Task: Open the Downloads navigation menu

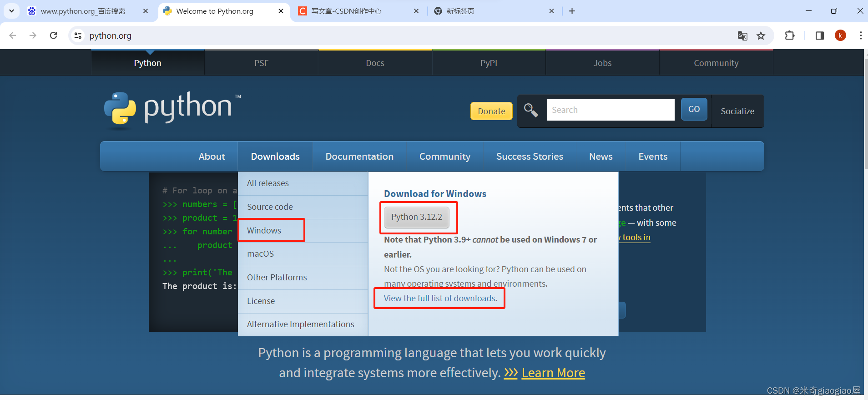Action: (x=275, y=156)
